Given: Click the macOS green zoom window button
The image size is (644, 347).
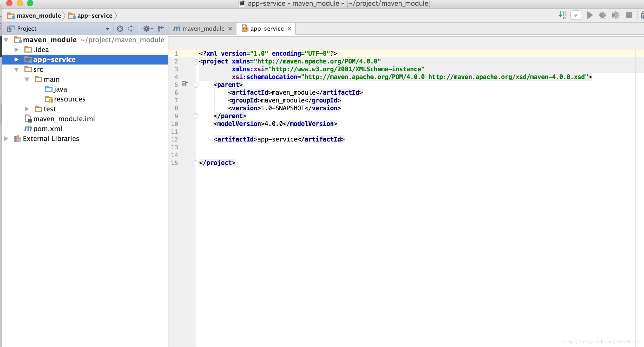Looking at the screenshot, I should click(x=30, y=3).
